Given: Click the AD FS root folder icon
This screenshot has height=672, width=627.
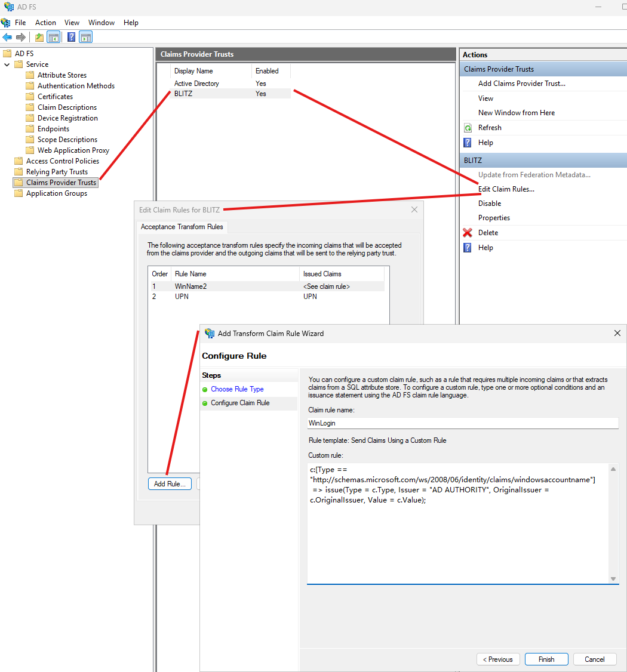Looking at the screenshot, I should click(7, 54).
